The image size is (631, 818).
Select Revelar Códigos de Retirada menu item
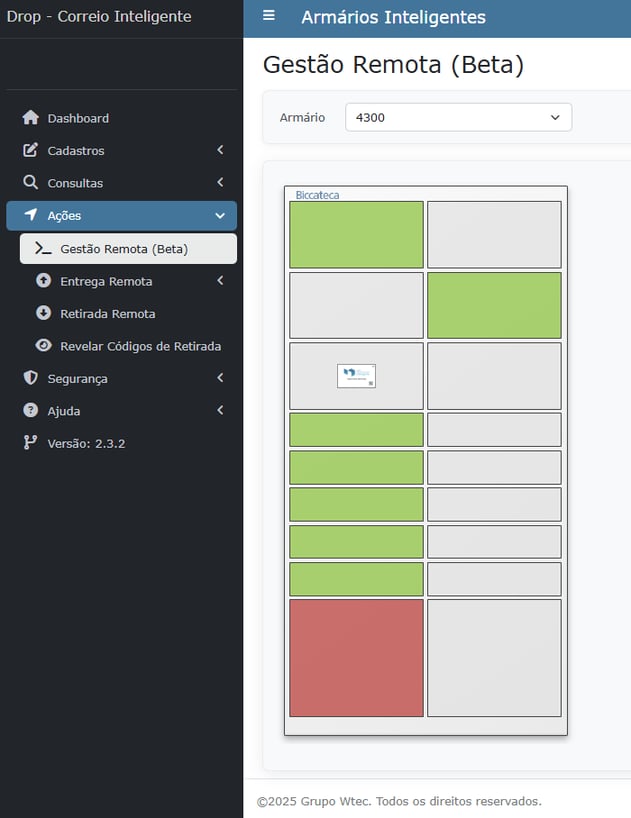pyautogui.click(x=140, y=346)
